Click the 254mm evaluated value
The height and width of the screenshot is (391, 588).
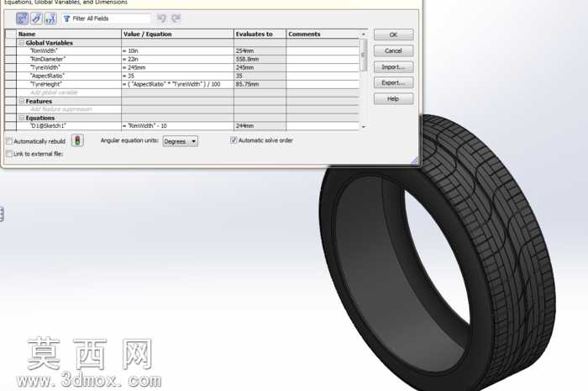[x=260, y=50]
